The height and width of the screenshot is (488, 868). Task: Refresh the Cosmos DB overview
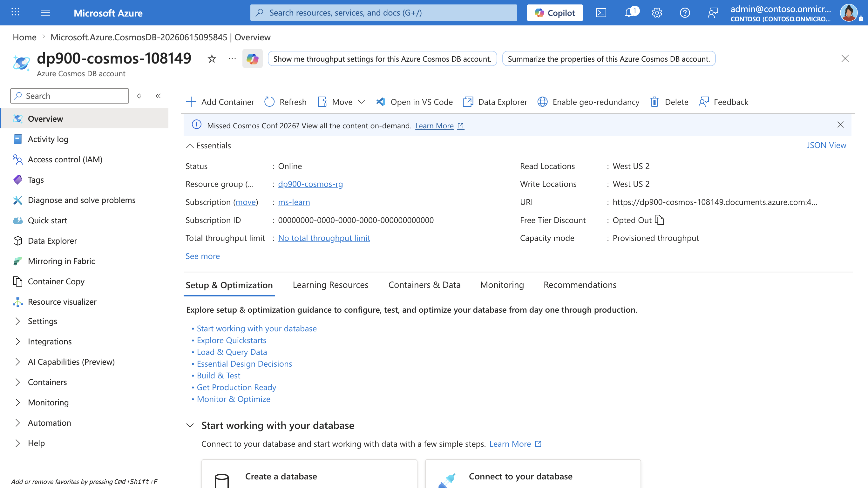pos(286,102)
